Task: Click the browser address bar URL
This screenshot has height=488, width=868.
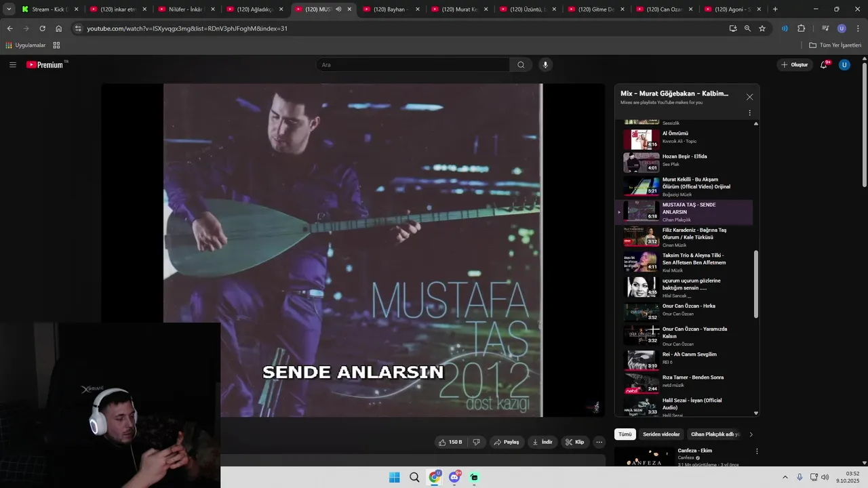Action: tap(187, 28)
